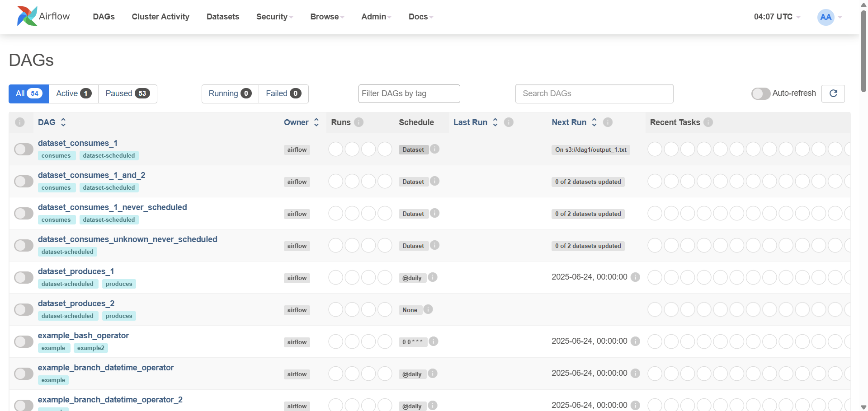Open the dataset_produces_2 DAG link
The image size is (868, 411).
coord(76,304)
